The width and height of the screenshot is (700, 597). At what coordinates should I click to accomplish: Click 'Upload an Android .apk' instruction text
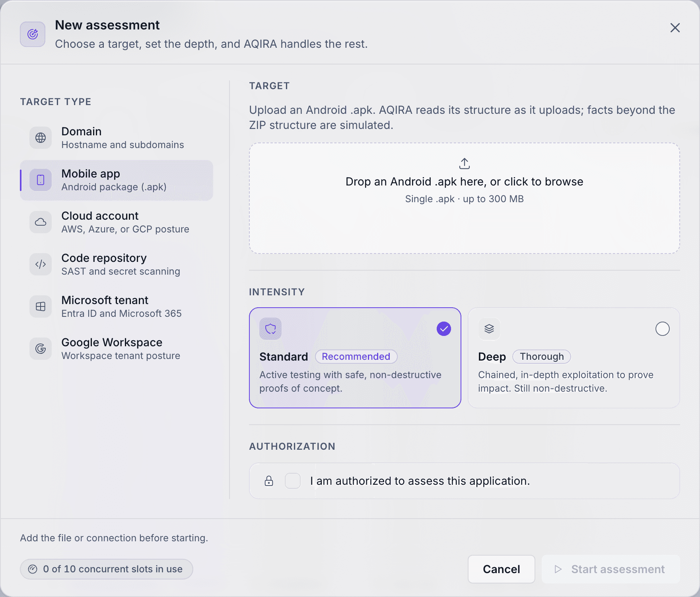pyautogui.click(x=462, y=117)
